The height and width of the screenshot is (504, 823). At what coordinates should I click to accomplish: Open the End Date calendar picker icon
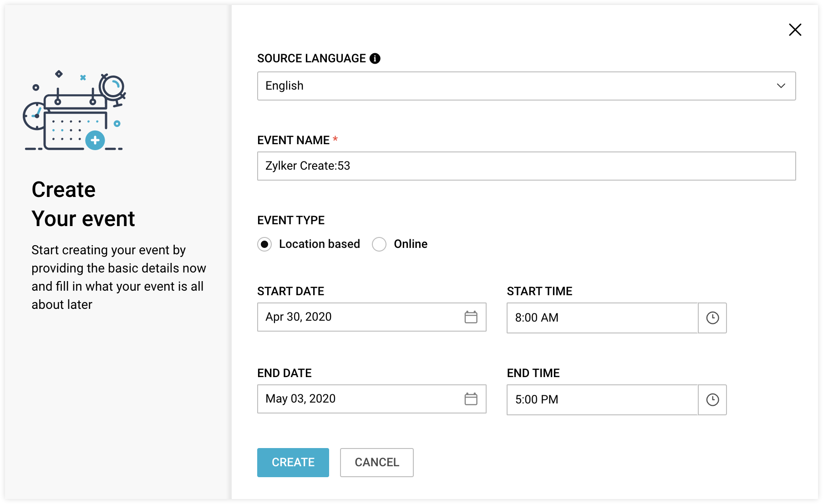471,399
